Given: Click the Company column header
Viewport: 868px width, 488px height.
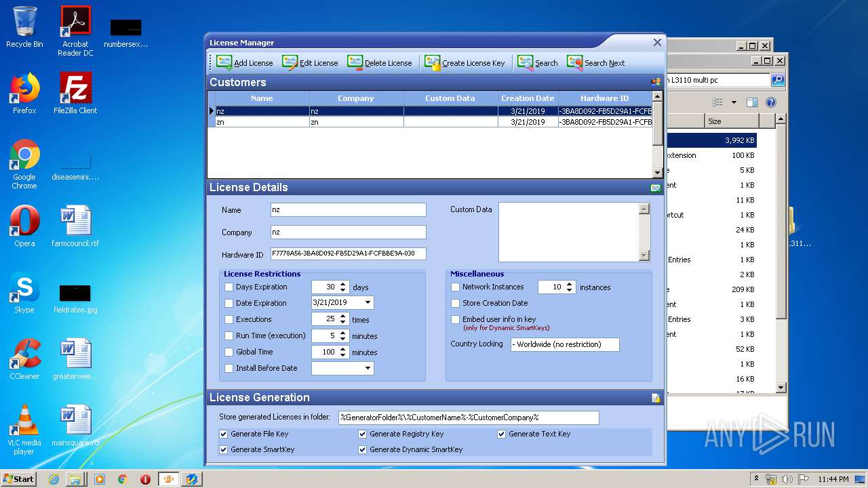Looking at the screenshot, I should (x=356, y=98).
